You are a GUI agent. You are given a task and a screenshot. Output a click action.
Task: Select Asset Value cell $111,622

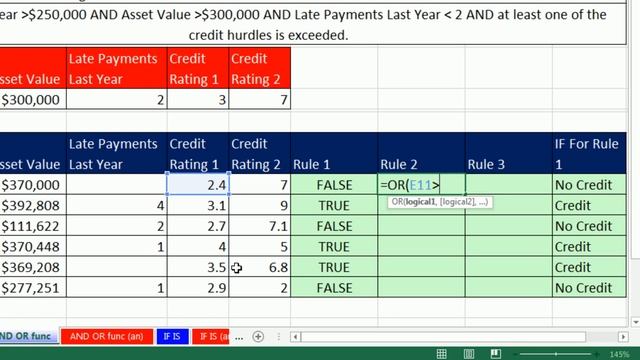(33, 226)
